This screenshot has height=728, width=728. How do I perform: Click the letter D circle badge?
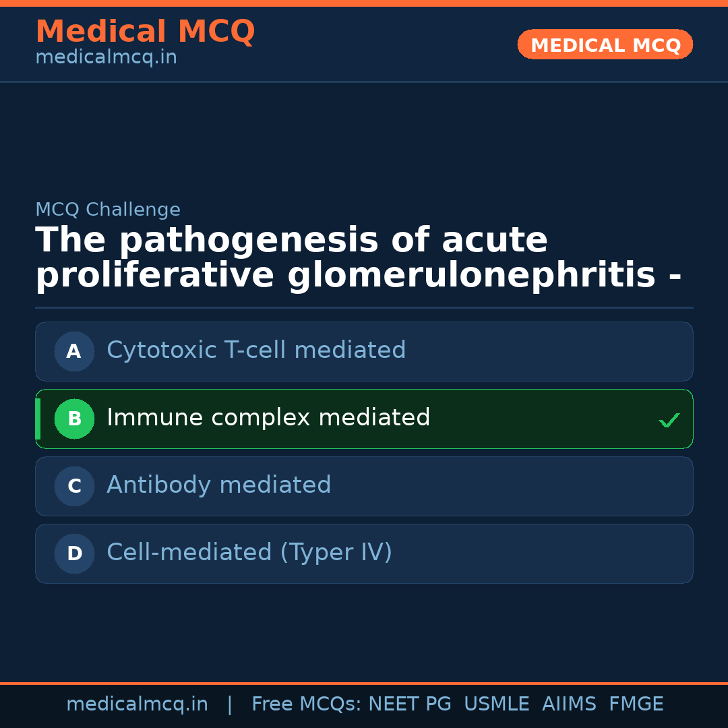74,553
